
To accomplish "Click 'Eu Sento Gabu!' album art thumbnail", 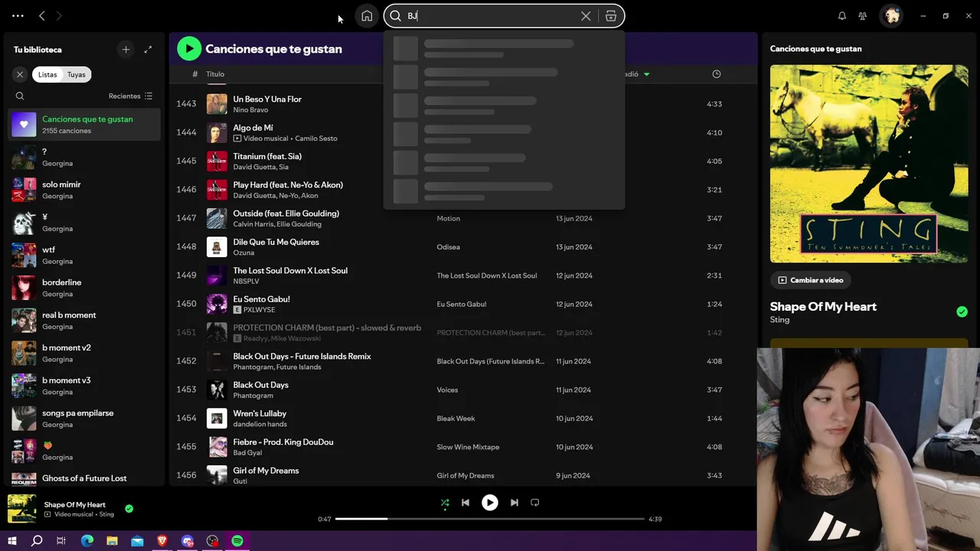I will click(217, 304).
